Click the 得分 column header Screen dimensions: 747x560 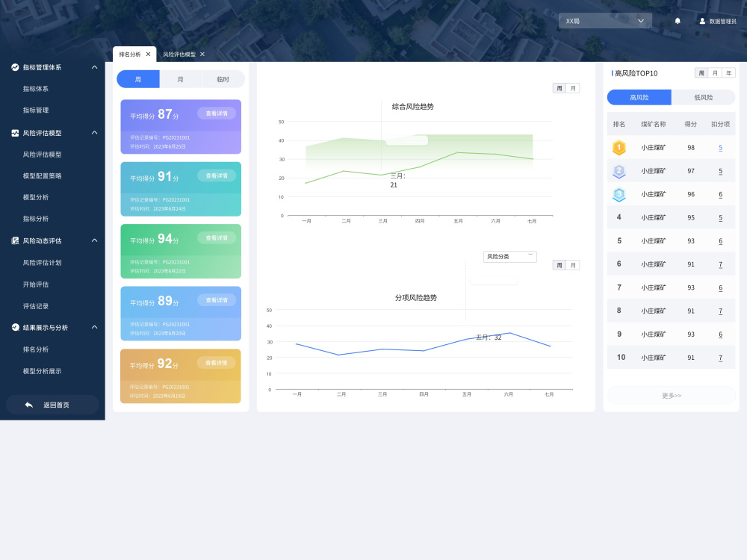[690, 124]
